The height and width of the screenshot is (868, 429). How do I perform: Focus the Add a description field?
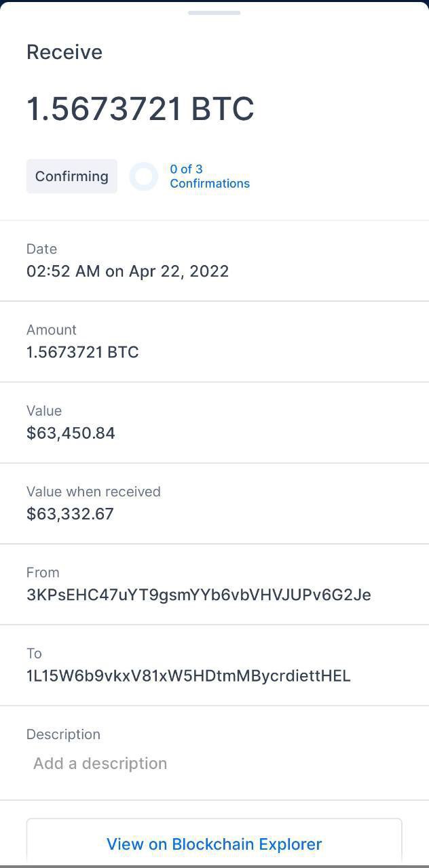pos(100,764)
